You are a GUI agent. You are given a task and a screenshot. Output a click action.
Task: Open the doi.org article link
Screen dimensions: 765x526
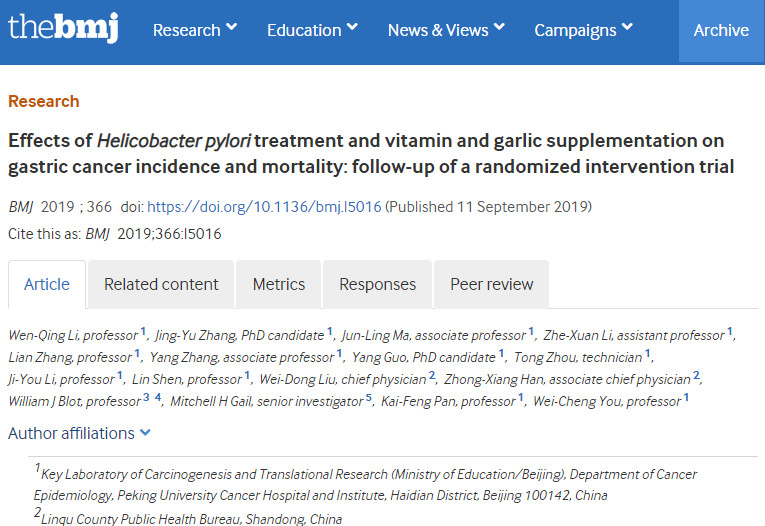pos(264,207)
